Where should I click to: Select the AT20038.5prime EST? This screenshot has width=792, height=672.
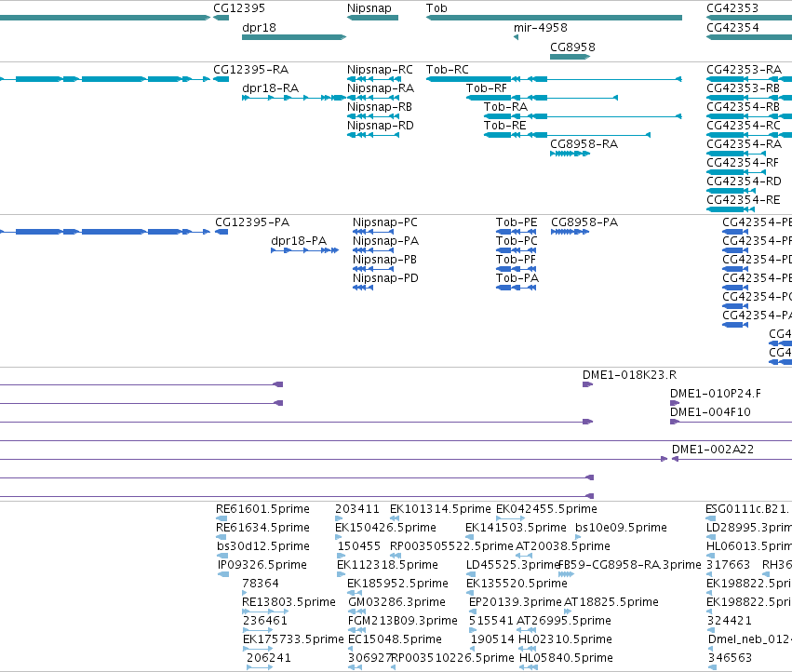pos(524,556)
